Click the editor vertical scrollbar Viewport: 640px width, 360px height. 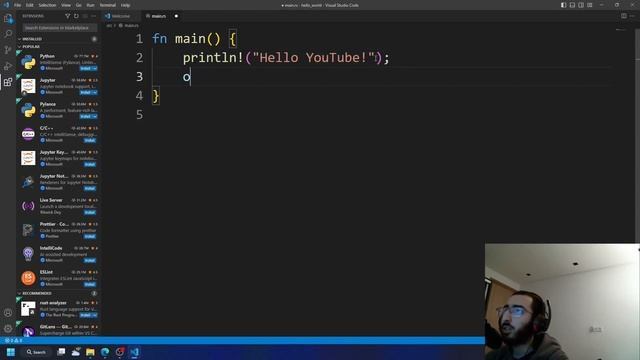point(637,135)
